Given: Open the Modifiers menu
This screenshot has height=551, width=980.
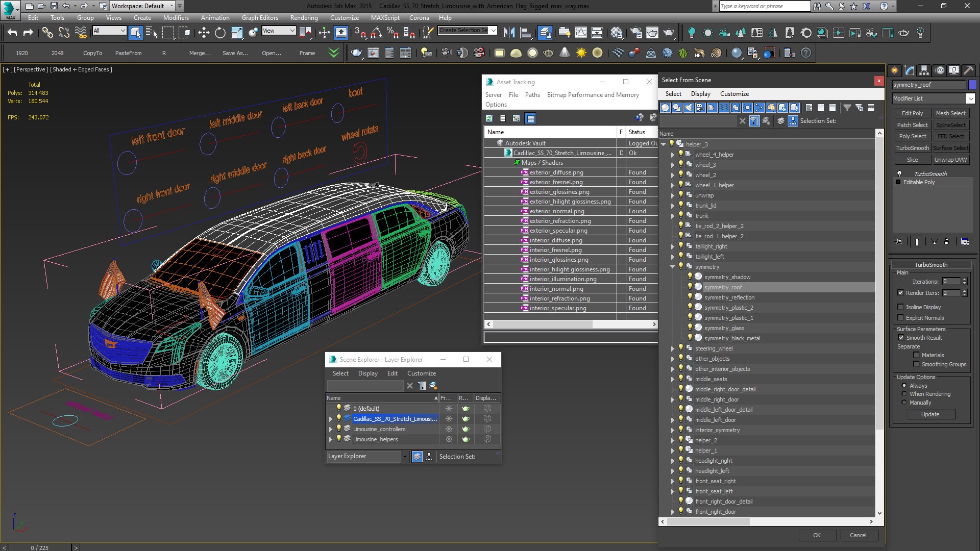Looking at the screenshot, I should [x=176, y=17].
